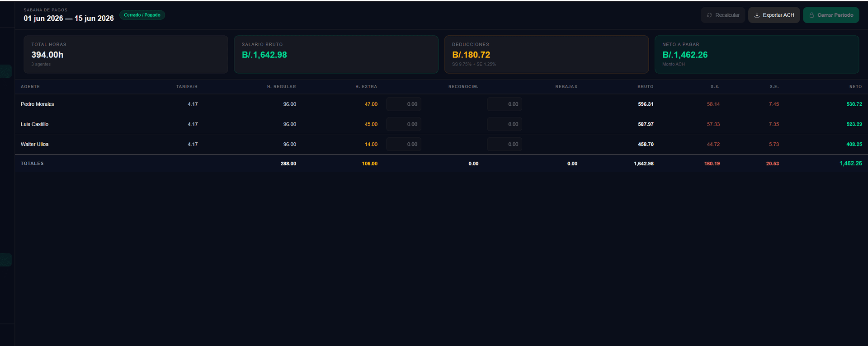This screenshot has width=868, height=346.
Task: Edit Walter Ulloa rebajas amount field
Action: point(505,144)
